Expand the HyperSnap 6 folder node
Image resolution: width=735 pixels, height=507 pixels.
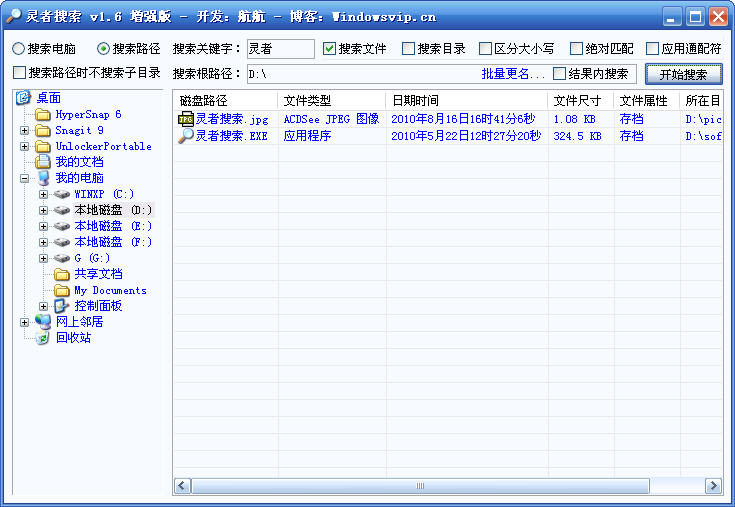(x=25, y=114)
